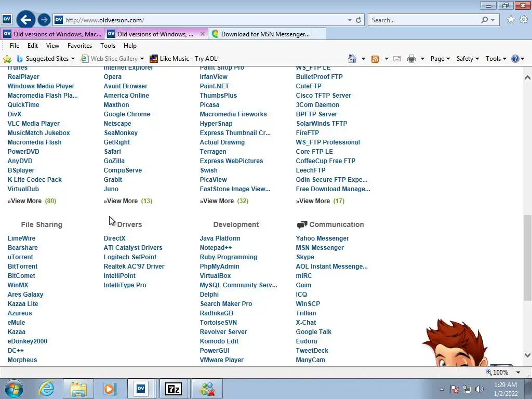
Task: Click the Action Center flag tray icon
Action: tap(454, 389)
